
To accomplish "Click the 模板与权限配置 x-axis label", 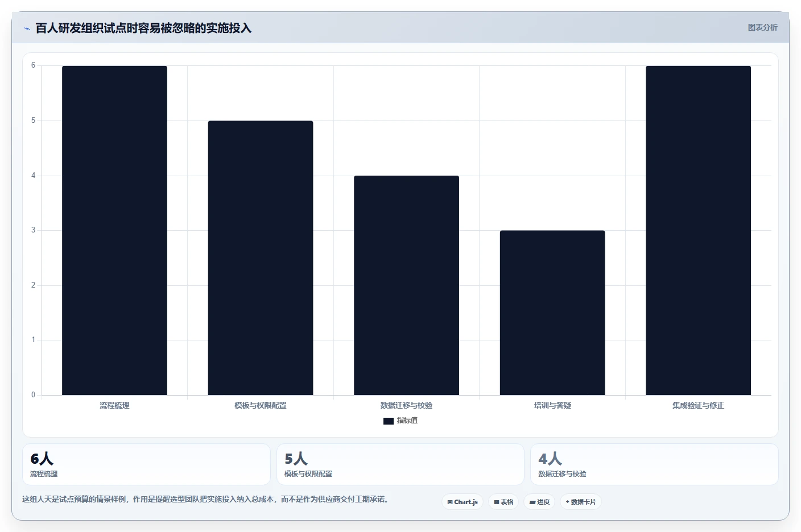I will pos(261,405).
